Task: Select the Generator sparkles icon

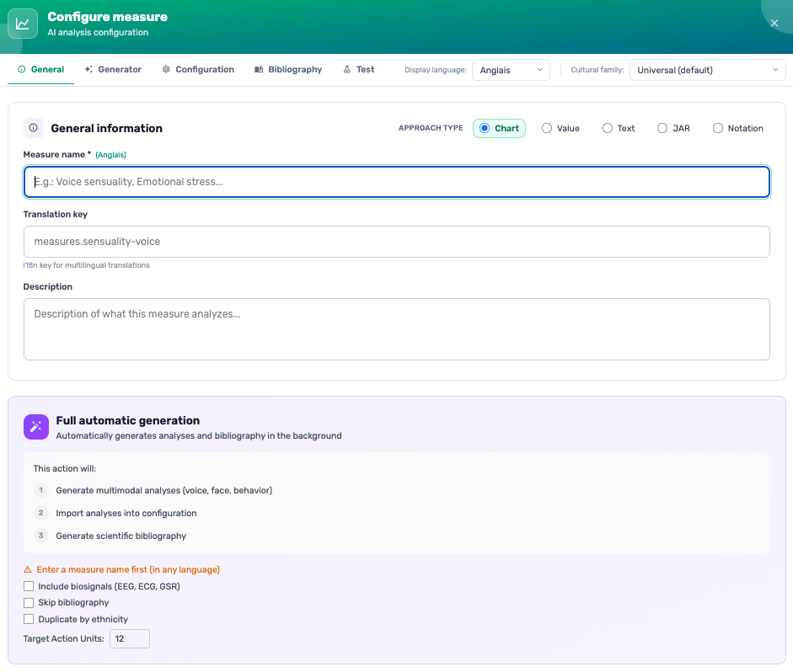Action: (88, 69)
